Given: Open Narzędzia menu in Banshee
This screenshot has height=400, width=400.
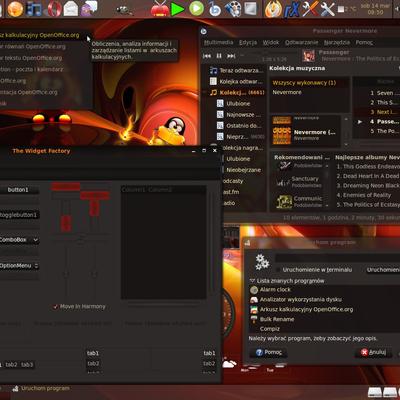Looking at the screenshot, I should 337,42.
